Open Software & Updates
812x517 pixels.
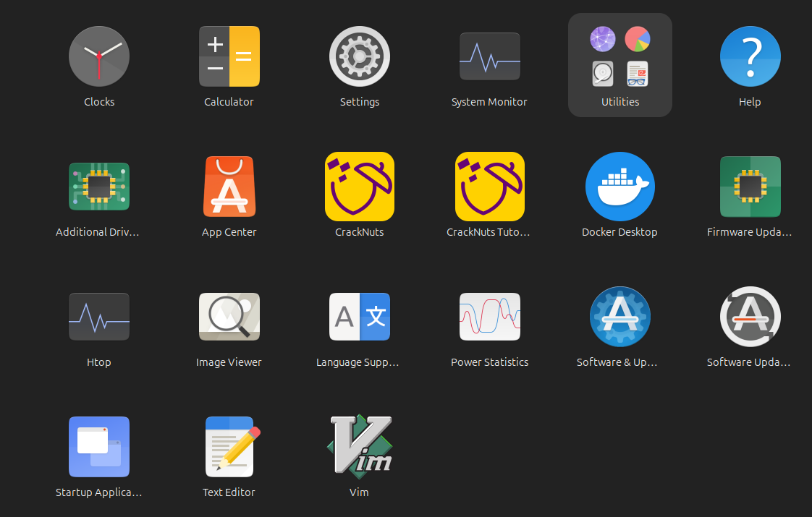(620, 317)
